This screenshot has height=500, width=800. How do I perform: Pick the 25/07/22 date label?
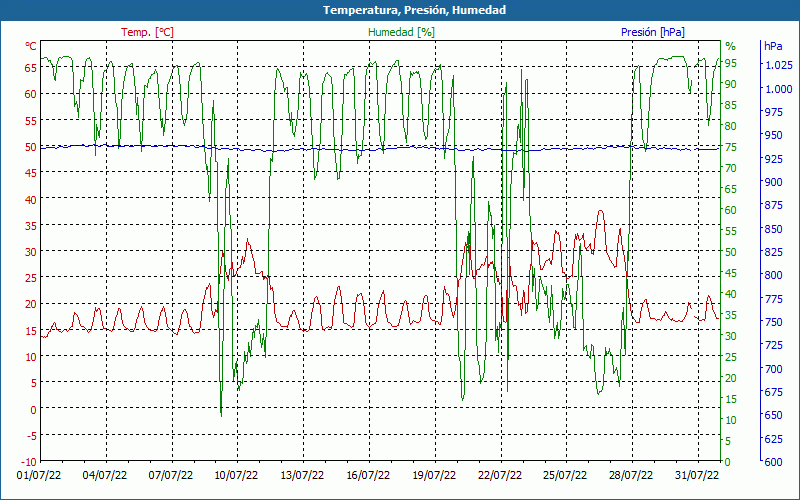565,476
